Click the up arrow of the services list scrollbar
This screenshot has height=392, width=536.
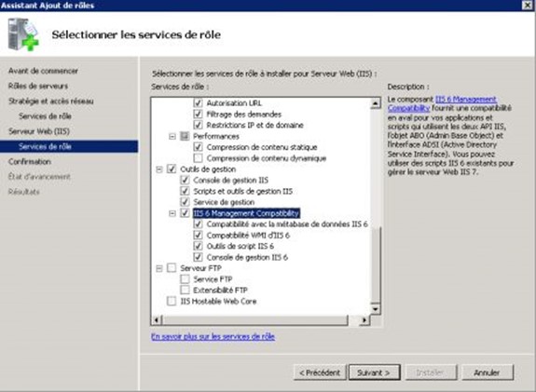click(376, 103)
